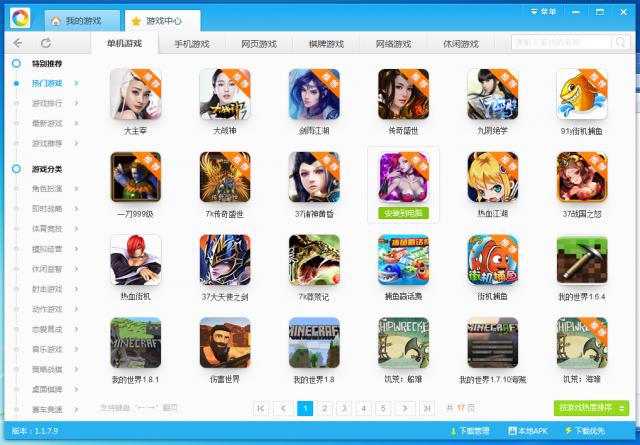Go to the previous page arrow
The height and width of the screenshot is (445, 640).
point(283,408)
